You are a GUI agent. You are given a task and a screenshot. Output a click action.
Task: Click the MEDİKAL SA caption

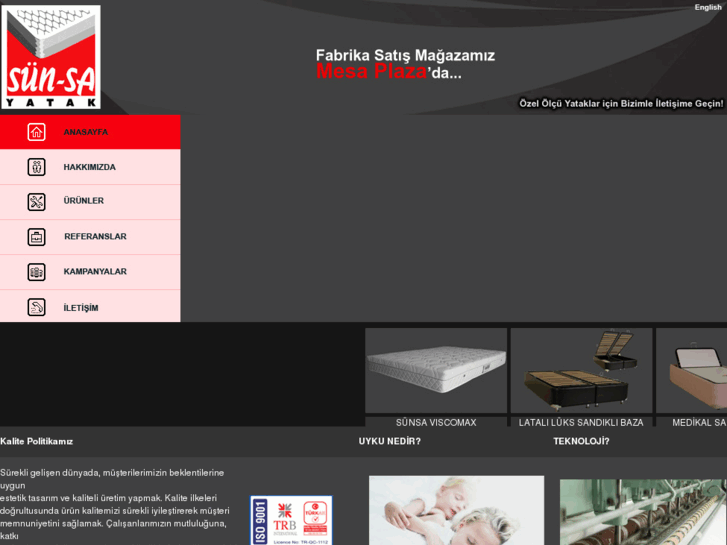699,423
